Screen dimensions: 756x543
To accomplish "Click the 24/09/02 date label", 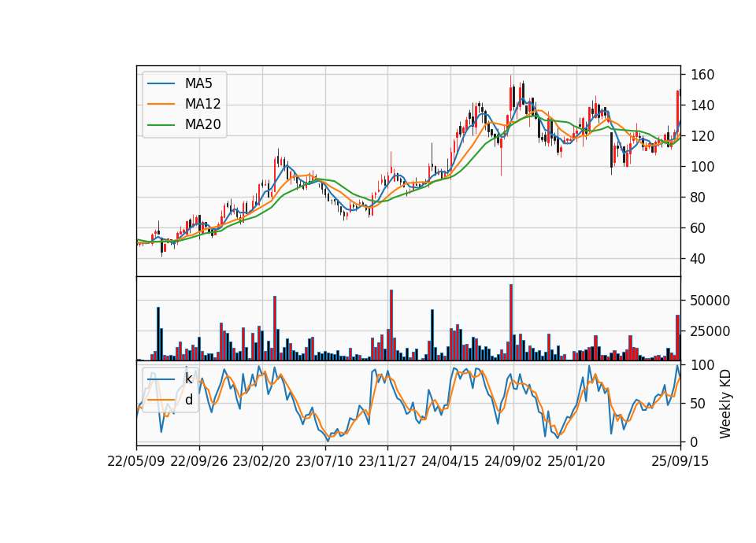I will click(x=513, y=461).
